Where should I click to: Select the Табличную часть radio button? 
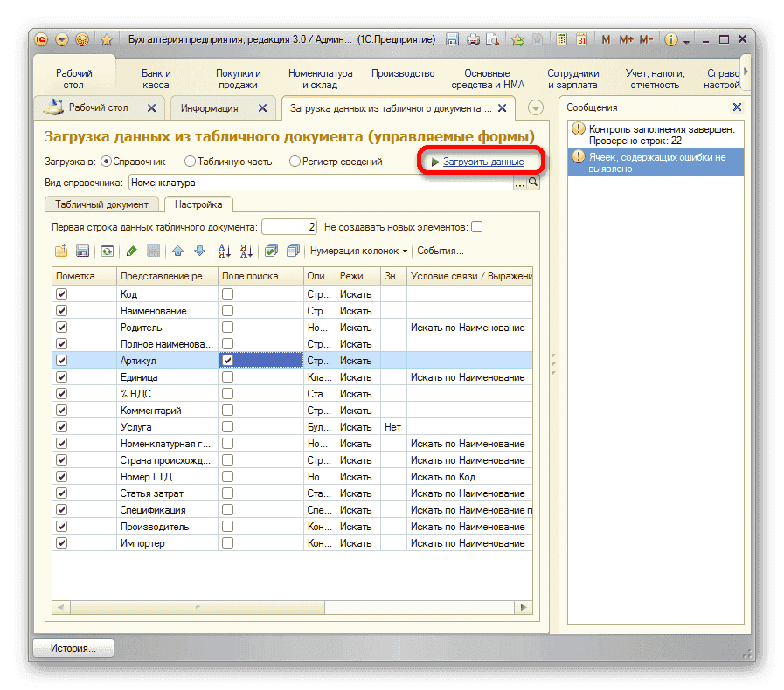tap(190, 162)
